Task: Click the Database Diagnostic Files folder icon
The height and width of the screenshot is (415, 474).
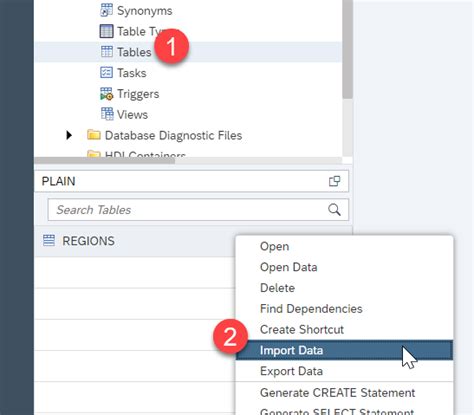Action: (94, 135)
